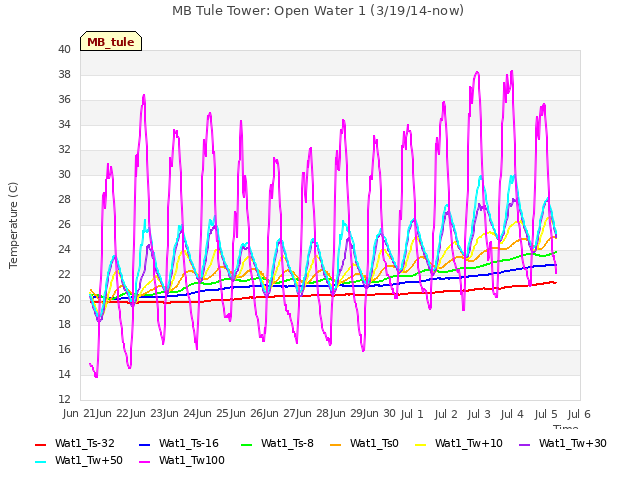Click the Jul 4 x-axis date label
Screen dimensions: 640x480
click(512, 414)
